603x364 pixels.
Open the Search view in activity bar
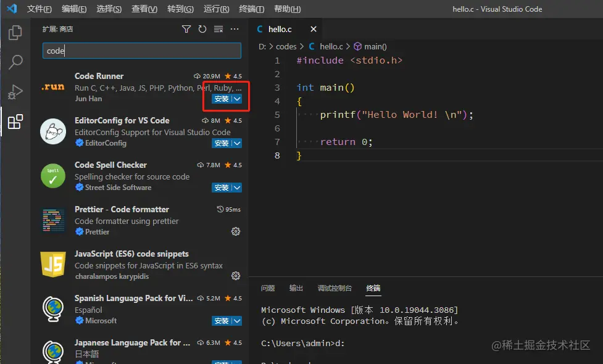click(x=15, y=62)
